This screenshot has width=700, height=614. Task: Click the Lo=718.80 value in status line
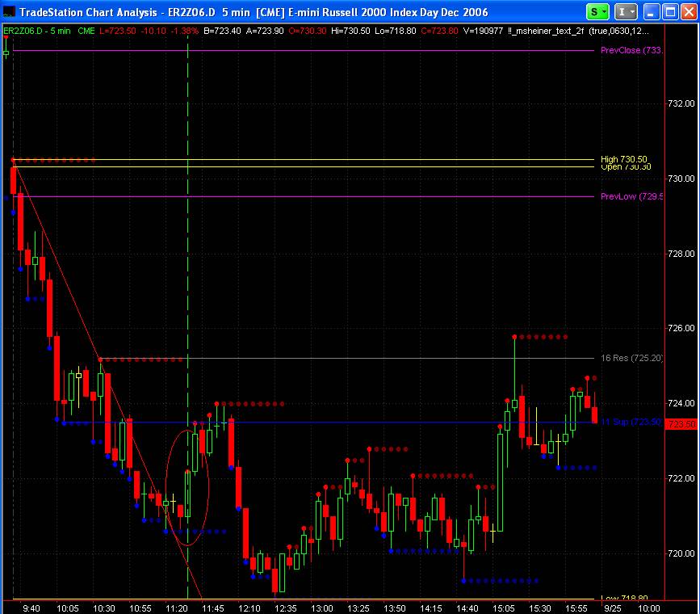pos(395,31)
